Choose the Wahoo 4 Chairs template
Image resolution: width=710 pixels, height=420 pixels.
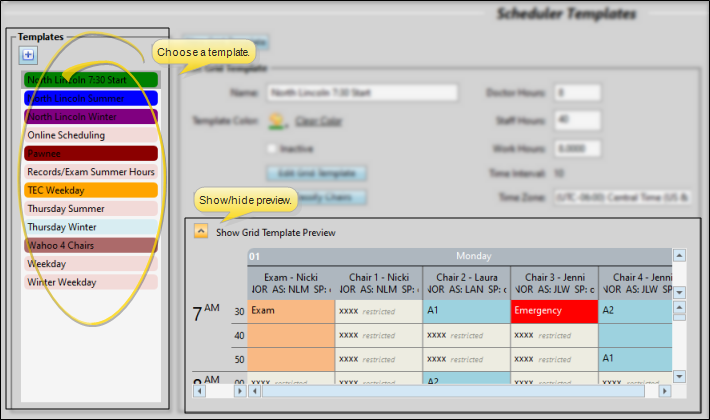coord(91,245)
